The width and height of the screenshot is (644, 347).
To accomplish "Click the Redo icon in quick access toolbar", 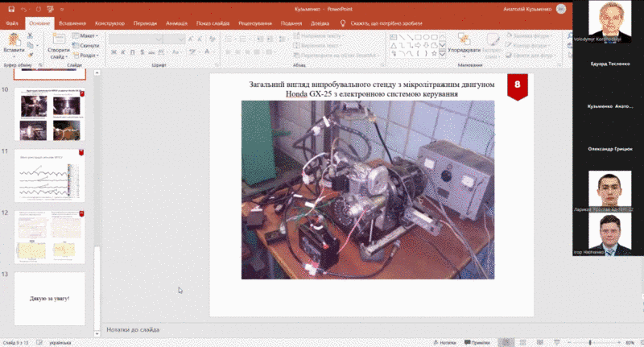I will (38, 9).
